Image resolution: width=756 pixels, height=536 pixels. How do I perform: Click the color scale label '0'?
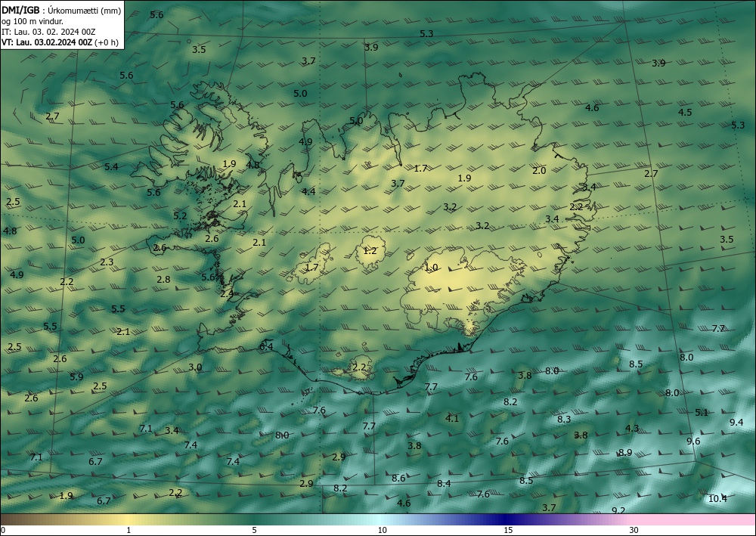(3, 530)
